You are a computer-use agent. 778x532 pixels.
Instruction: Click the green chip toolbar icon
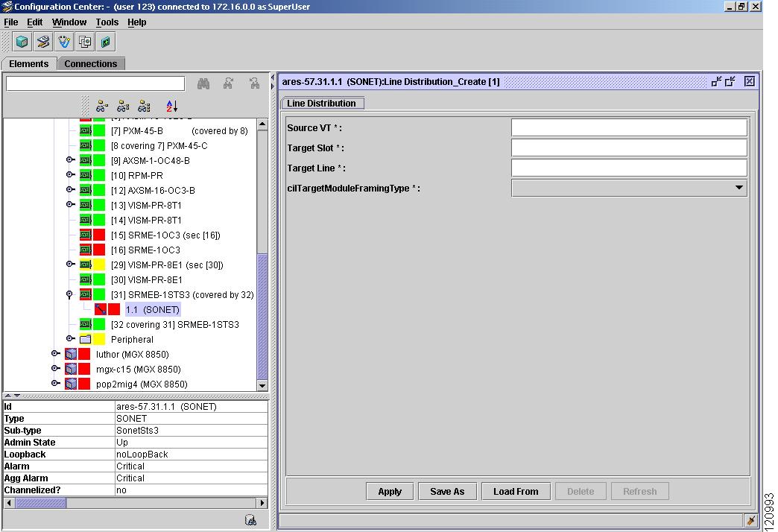click(106, 42)
